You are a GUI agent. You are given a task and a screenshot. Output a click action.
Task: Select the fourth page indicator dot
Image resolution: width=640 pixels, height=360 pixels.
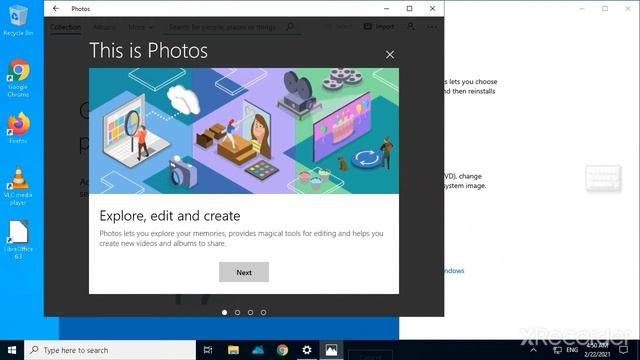[x=264, y=312]
